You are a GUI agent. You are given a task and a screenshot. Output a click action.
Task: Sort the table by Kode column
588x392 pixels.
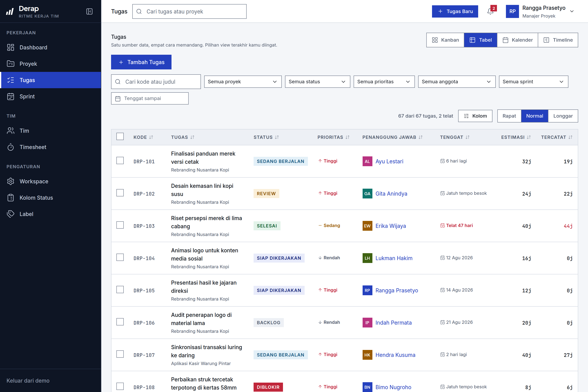[143, 137]
